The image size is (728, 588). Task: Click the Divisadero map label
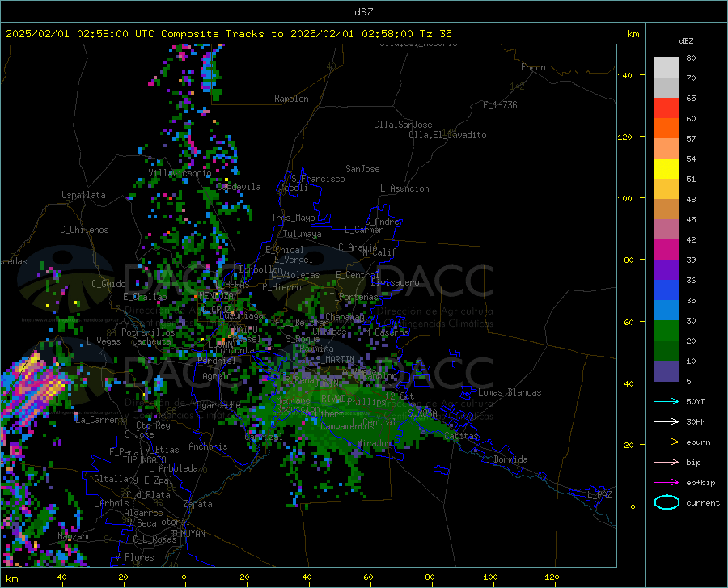(395, 282)
